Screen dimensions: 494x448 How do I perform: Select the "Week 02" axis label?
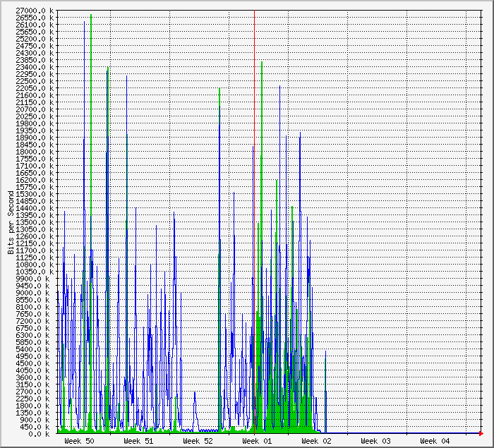point(316,441)
